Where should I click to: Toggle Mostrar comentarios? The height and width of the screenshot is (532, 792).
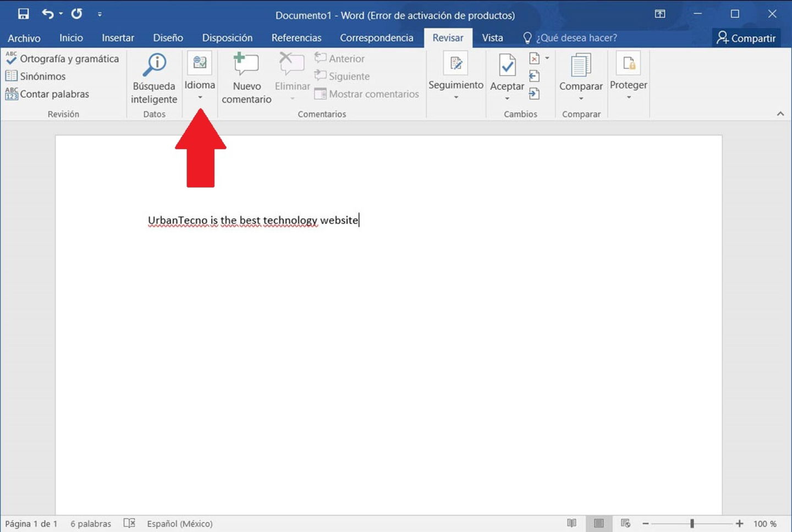click(367, 94)
